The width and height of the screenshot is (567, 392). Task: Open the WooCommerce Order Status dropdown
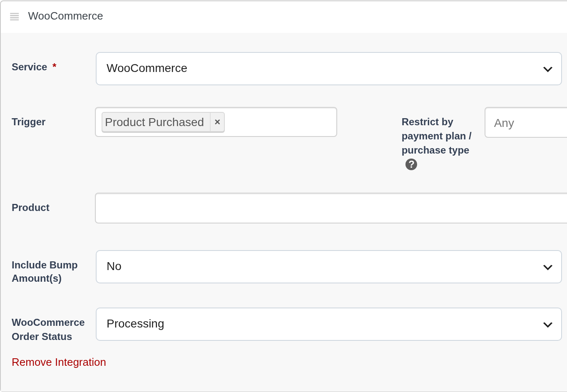[329, 324]
